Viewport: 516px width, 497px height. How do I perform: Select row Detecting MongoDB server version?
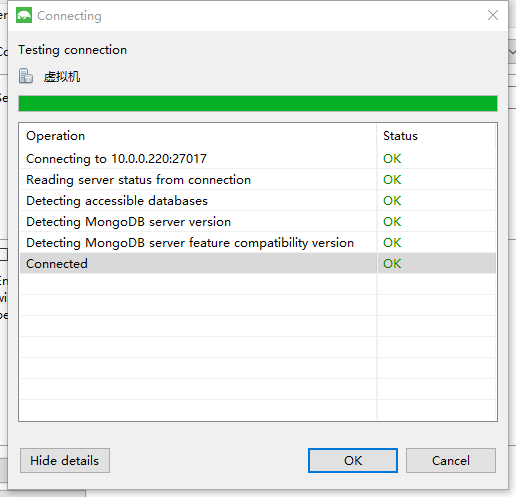click(x=258, y=222)
